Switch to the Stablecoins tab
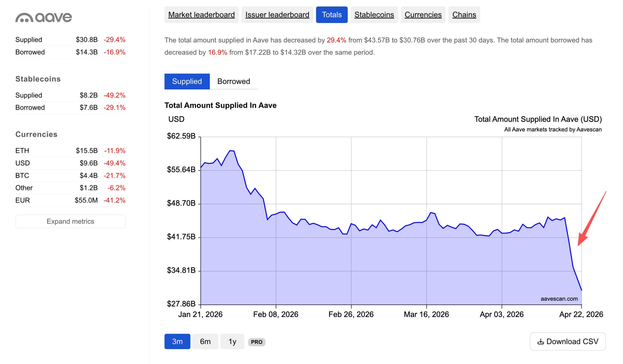Screen dimensions: 623x364 [374, 15]
